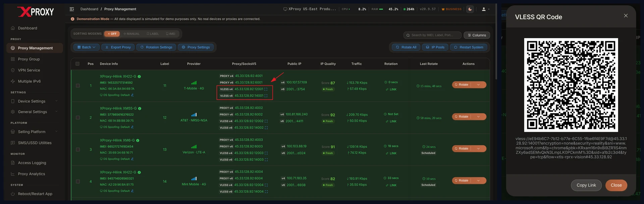Open Rotate dropdown arrow for row 2
Screen dimensions: 644x204
click(479, 117)
